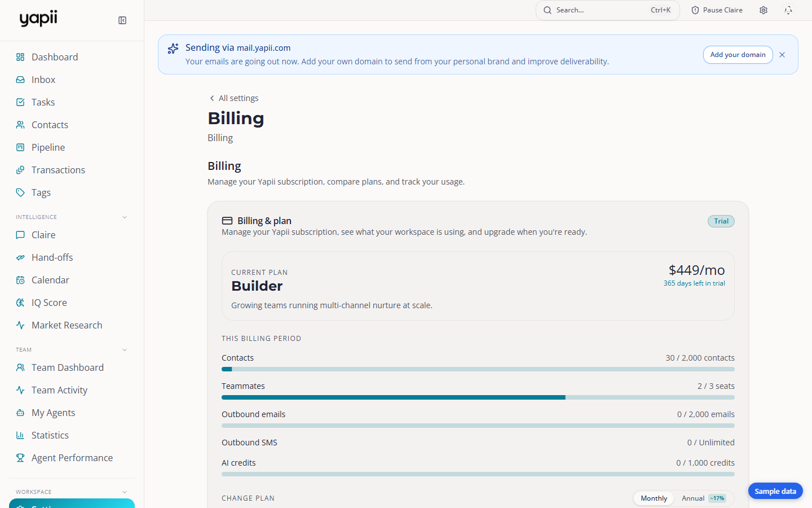812x508 pixels.
Task: Switch plan pricing to Monthly
Action: [x=654, y=498]
